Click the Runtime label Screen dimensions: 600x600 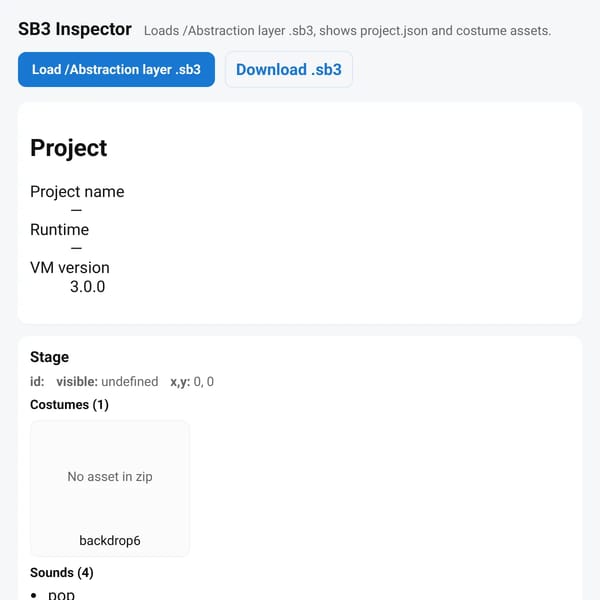click(x=60, y=230)
